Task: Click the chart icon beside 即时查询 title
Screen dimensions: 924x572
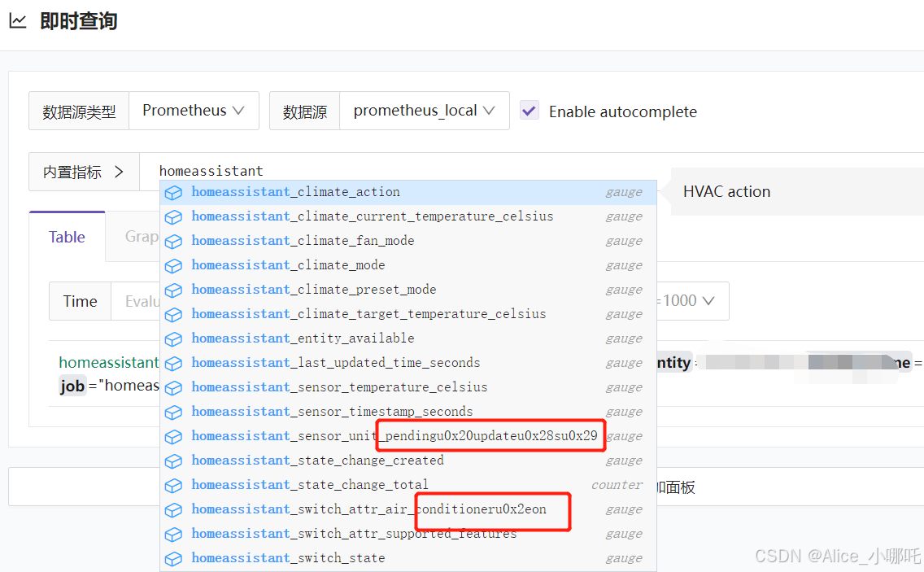Action: pyautogui.click(x=18, y=21)
